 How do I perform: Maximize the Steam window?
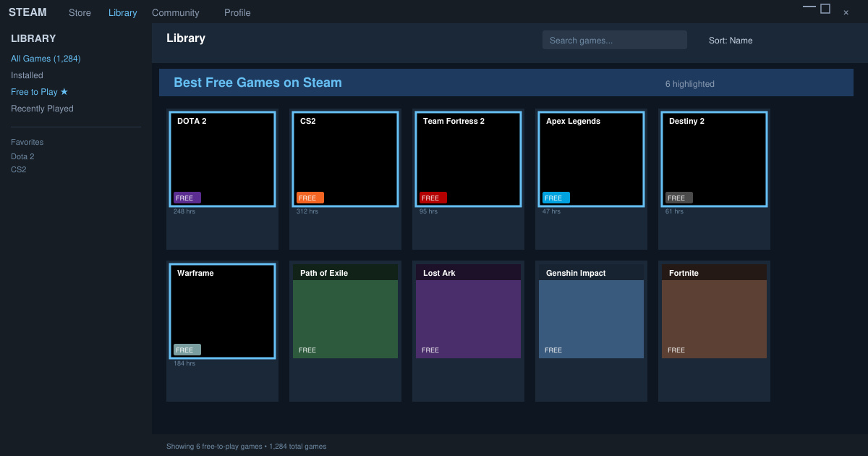(x=825, y=9)
